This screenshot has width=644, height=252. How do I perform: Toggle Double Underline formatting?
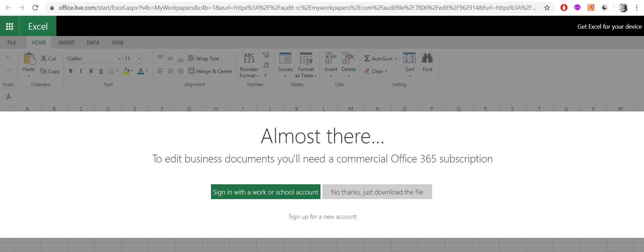(101, 71)
